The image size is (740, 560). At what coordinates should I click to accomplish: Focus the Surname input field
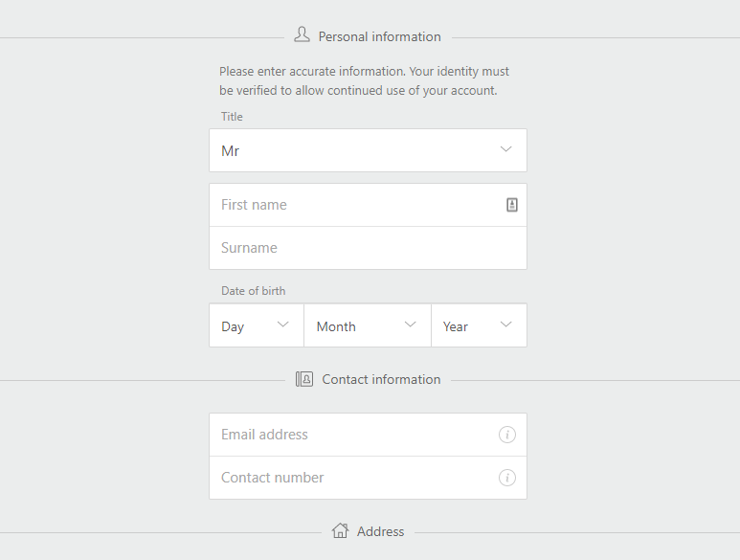(x=369, y=248)
